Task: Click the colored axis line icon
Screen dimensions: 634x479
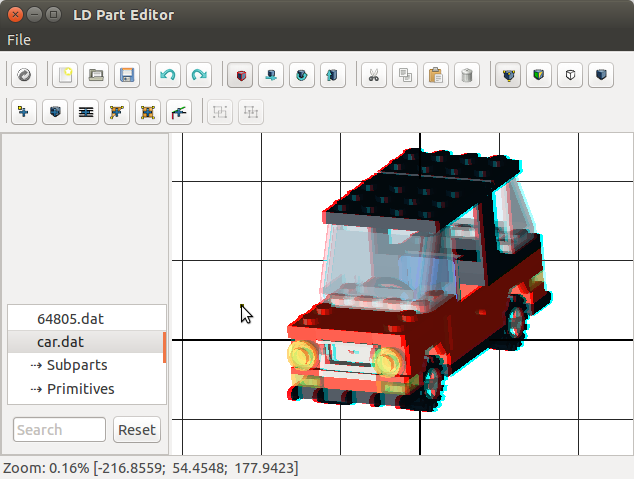Action: [x=179, y=112]
